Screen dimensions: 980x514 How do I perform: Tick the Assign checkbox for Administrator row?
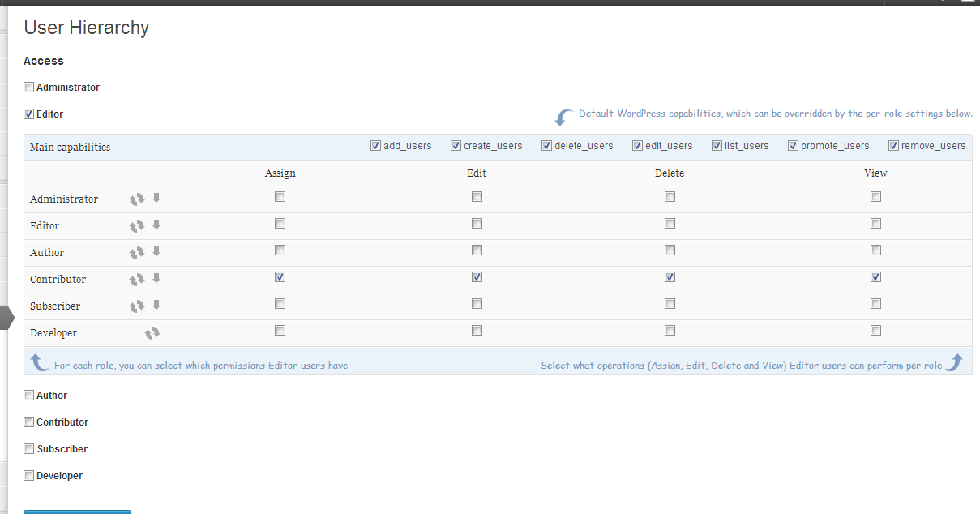tap(280, 196)
